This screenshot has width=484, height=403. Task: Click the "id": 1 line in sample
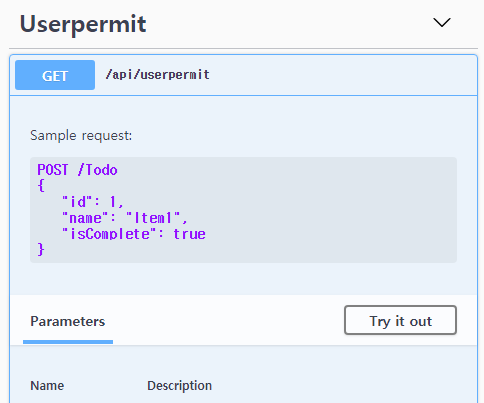click(x=93, y=202)
